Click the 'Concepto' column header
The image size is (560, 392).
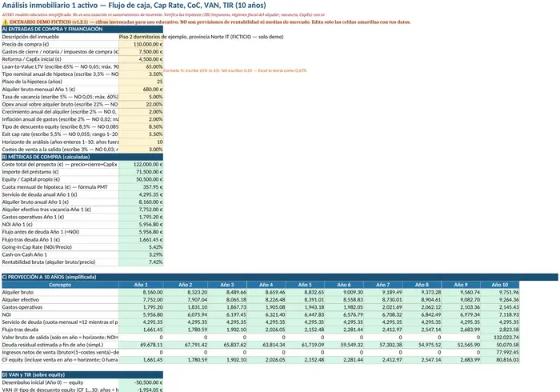click(x=60, y=285)
